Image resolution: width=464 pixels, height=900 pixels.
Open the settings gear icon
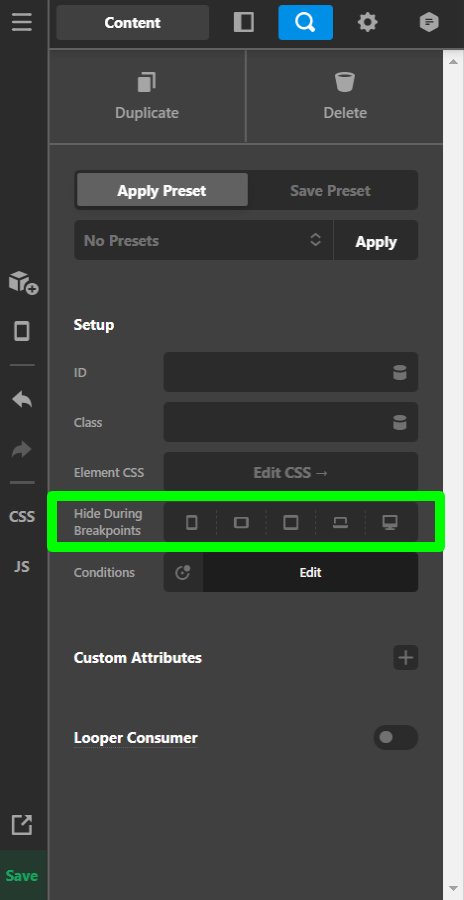coord(368,22)
